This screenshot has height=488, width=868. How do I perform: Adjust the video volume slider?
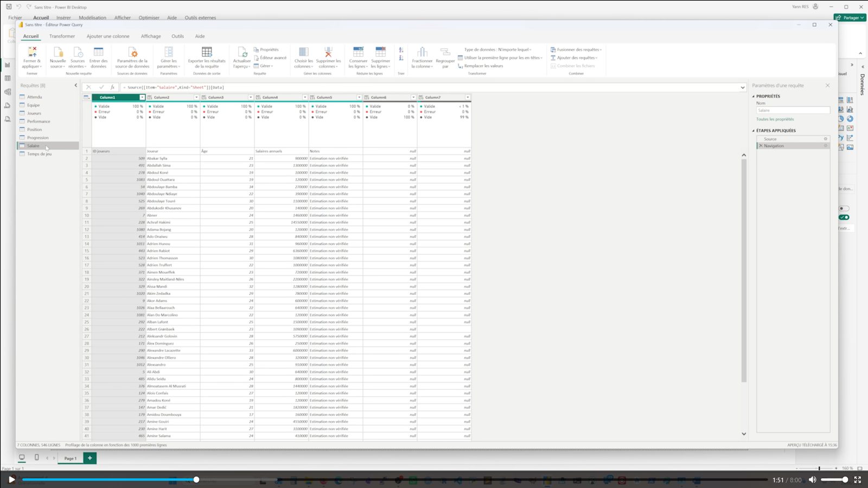[x=834, y=480]
